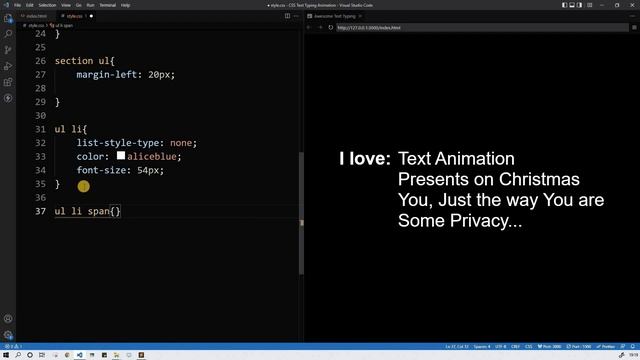The height and width of the screenshot is (360, 640).
Task: Open the Source Control view
Action: coord(8,50)
